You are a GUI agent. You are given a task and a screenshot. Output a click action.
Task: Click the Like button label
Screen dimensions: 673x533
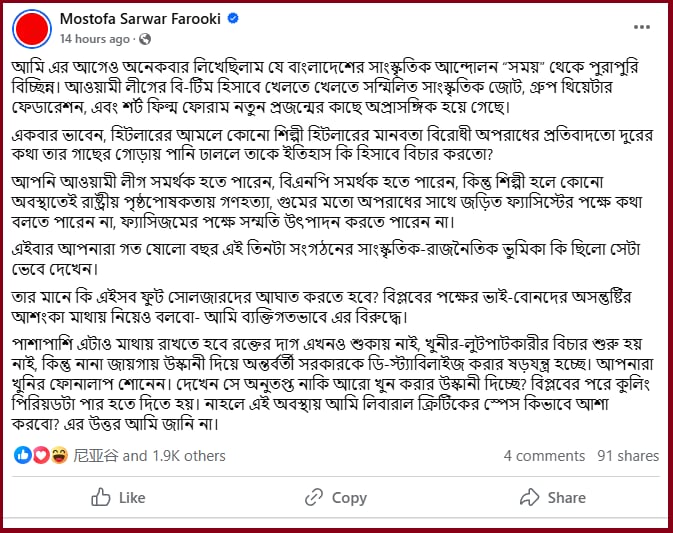132,498
